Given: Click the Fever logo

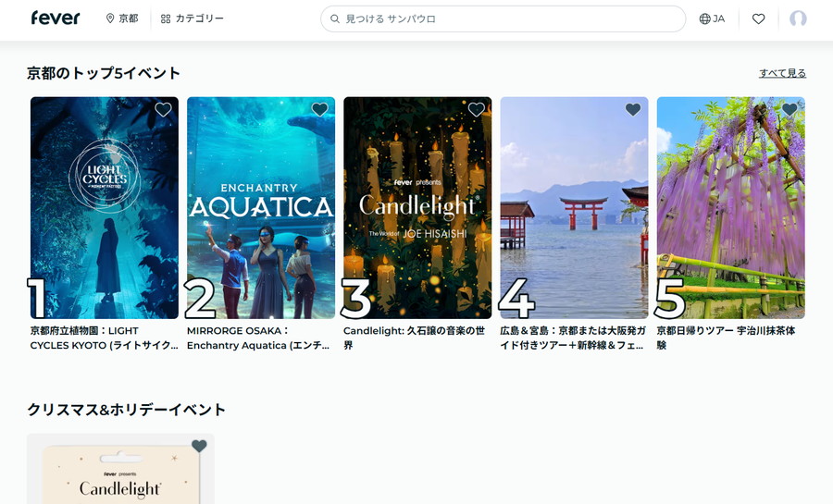Looking at the screenshot, I should [56, 18].
